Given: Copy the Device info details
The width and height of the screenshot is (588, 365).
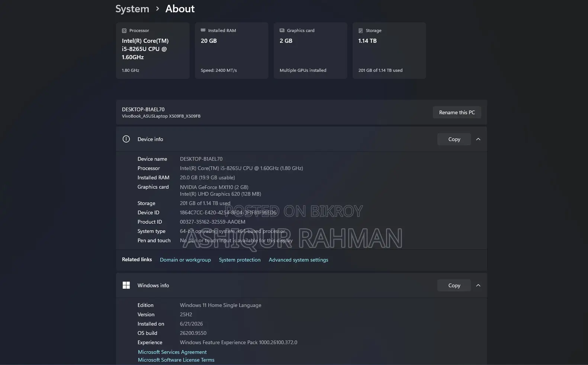Looking at the screenshot, I should point(454,139).
